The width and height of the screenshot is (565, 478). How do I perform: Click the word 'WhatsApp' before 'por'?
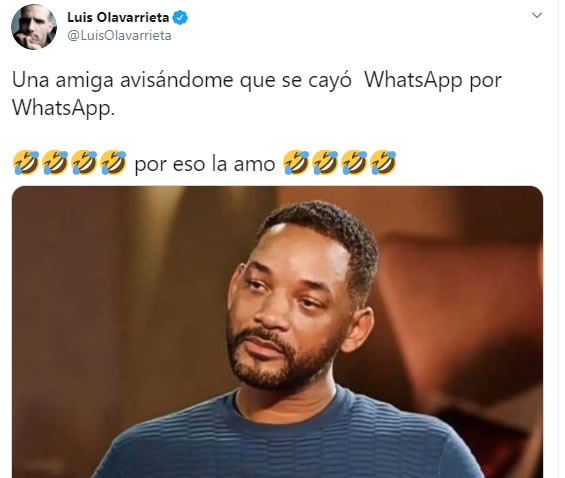413,80
